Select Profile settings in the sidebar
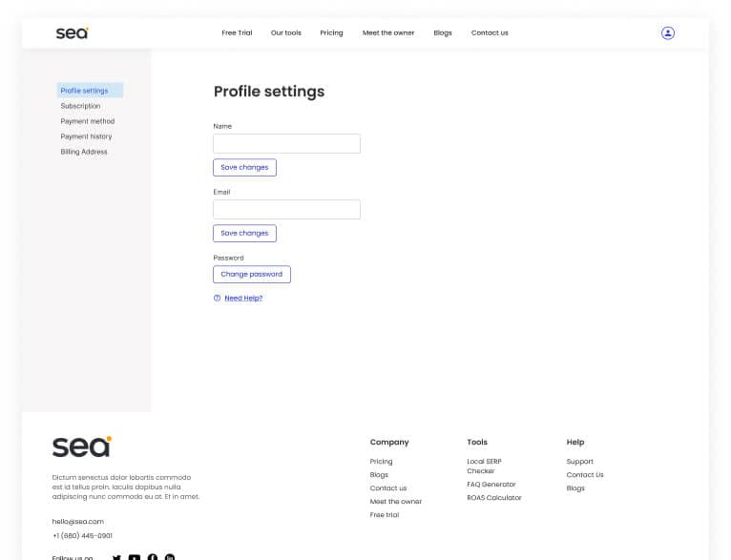The image size is (731, 560). (85, 91)
